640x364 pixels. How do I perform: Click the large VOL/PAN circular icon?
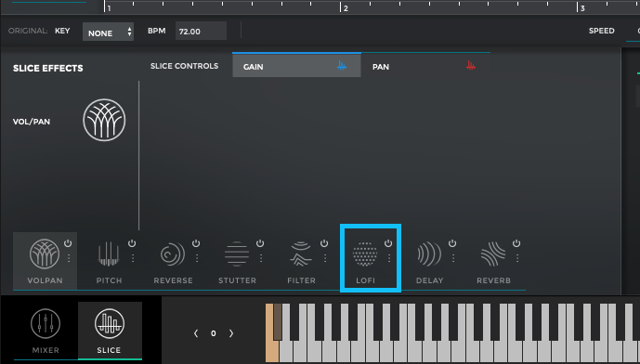point(104,120)
